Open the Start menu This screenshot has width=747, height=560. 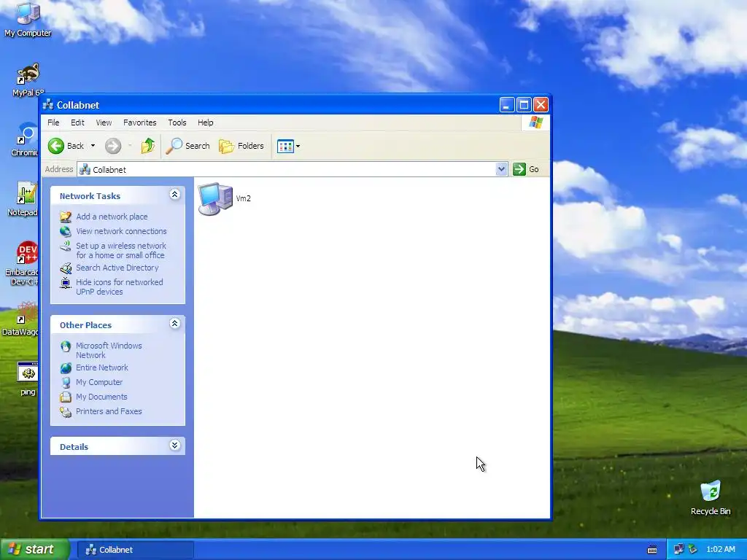coord(34,549)
